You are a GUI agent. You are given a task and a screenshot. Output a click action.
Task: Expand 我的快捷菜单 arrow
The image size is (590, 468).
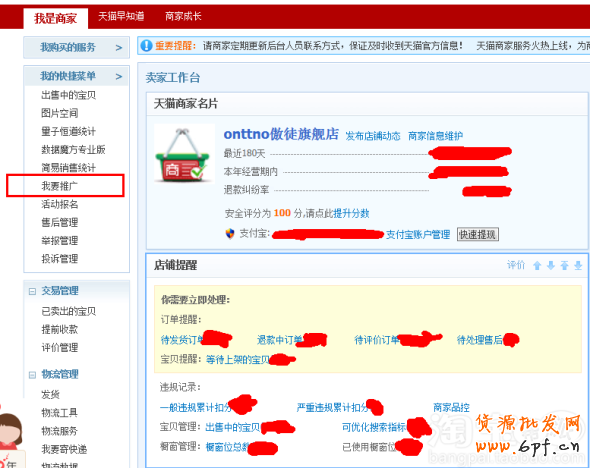pos(119,77)
